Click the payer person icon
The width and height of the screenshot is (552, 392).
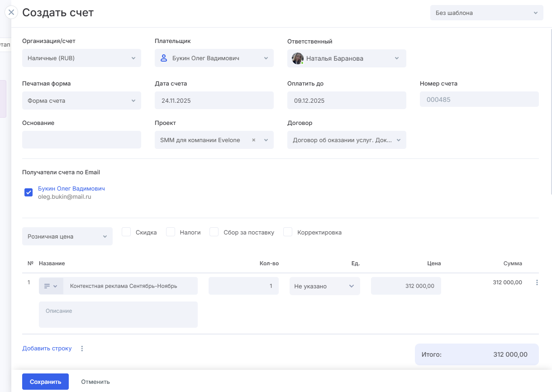coord(164,58)
